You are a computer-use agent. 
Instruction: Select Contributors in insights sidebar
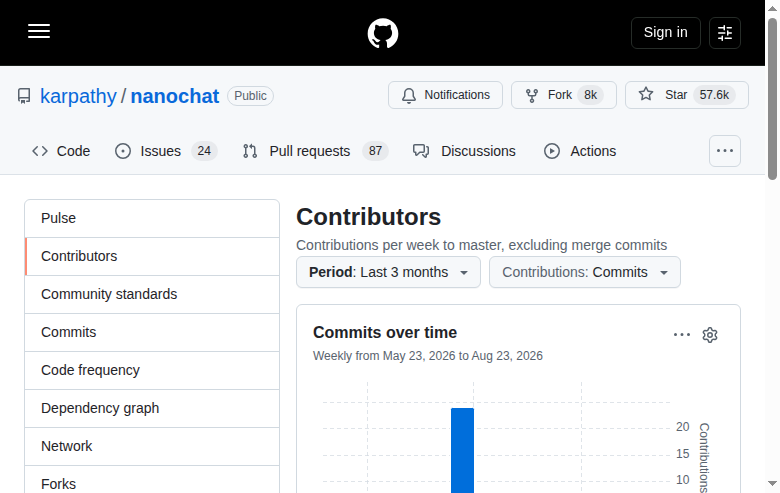point(152,256)
